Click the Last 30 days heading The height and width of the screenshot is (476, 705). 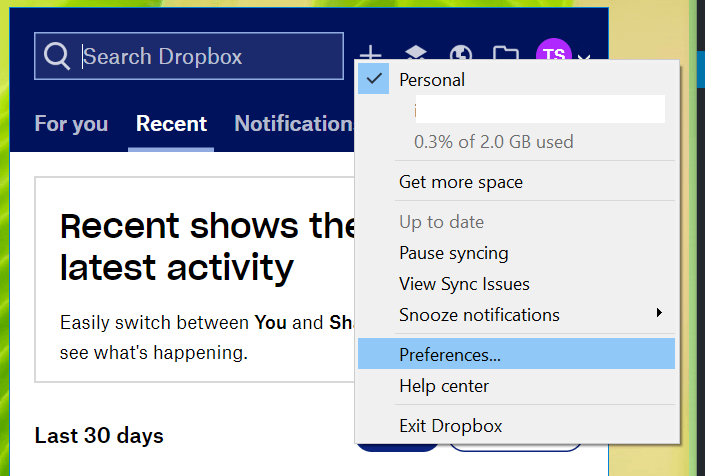[x=99, y=436]
